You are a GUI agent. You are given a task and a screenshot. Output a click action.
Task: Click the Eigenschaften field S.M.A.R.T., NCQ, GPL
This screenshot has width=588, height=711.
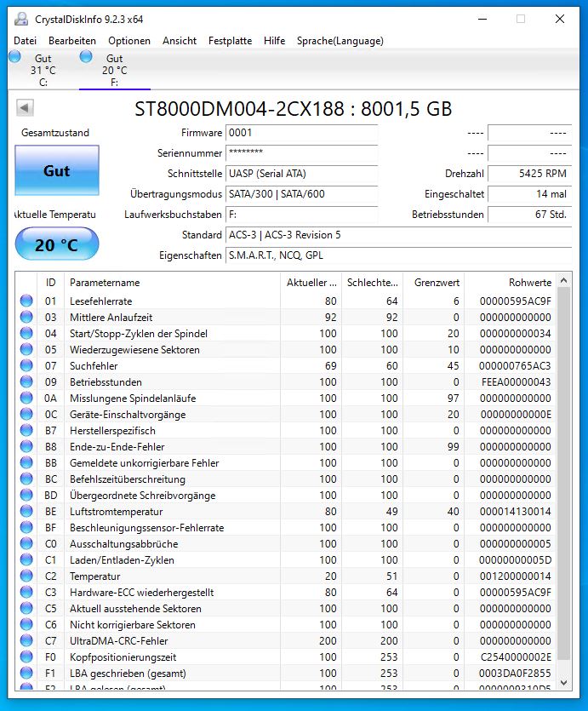click(x=398, y=255)
